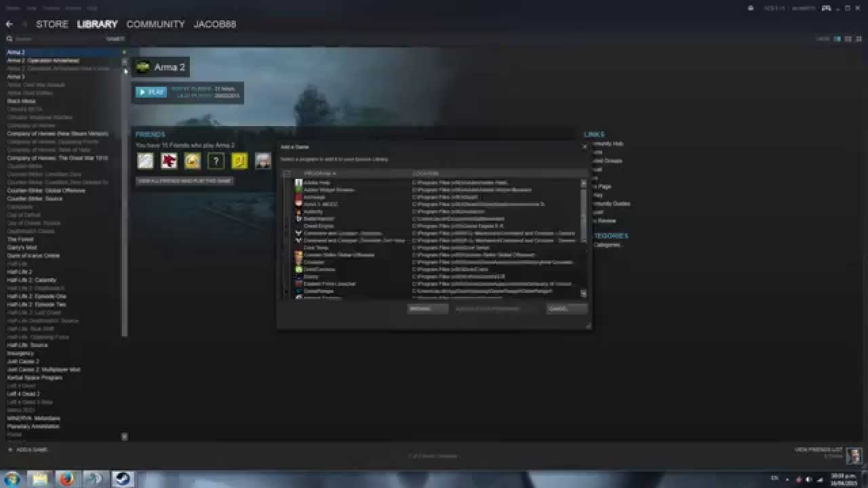The image size is (868, 488).
Task: Toggle the select-all checkbox in program list header
Action: [x=287, y=174]
